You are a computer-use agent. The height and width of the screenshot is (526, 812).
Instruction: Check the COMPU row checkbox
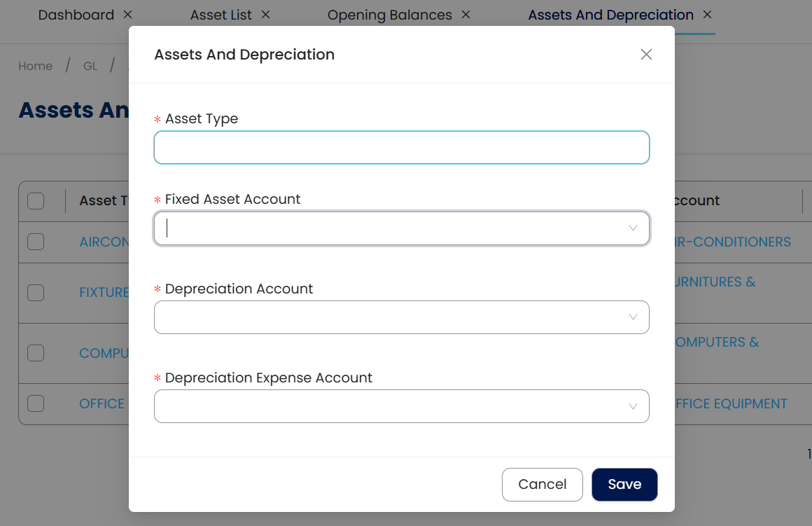[36, 354]
